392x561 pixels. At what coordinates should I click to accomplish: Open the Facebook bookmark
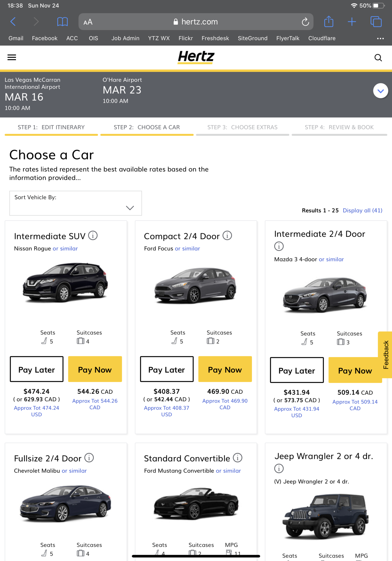[45, 38]
